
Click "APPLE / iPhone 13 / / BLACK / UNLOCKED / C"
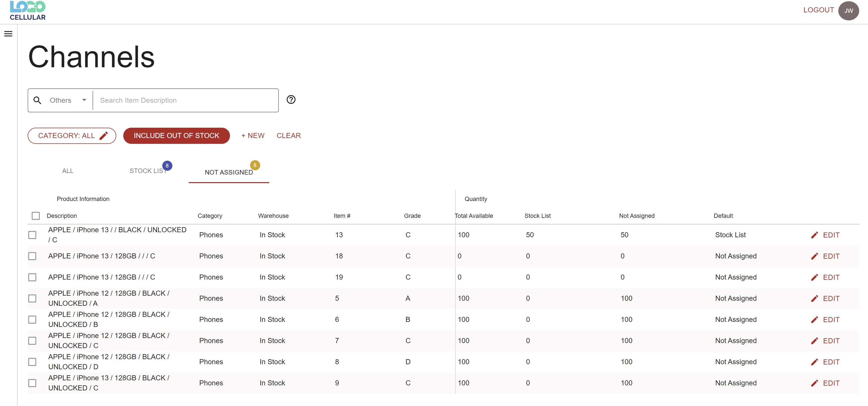[117, 235]
